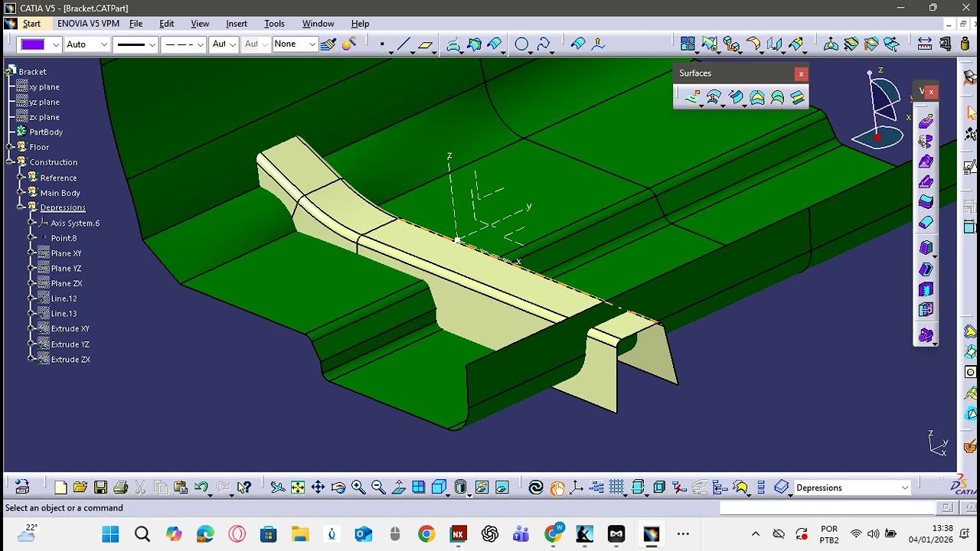Click the first icon in Surfaces toolbar

tap(693, 97)
